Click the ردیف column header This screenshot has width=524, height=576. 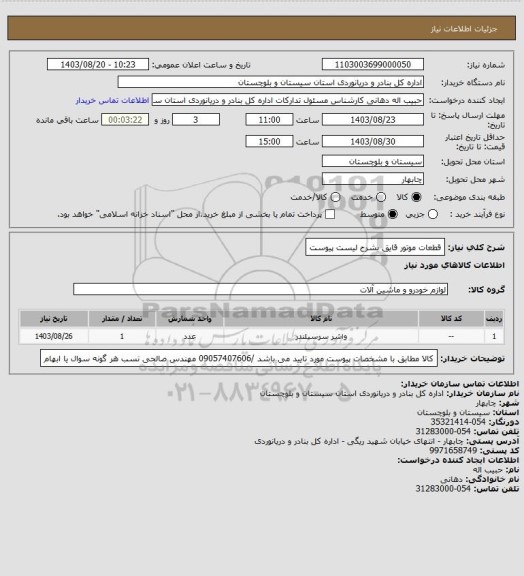click(x=494, y=318)
